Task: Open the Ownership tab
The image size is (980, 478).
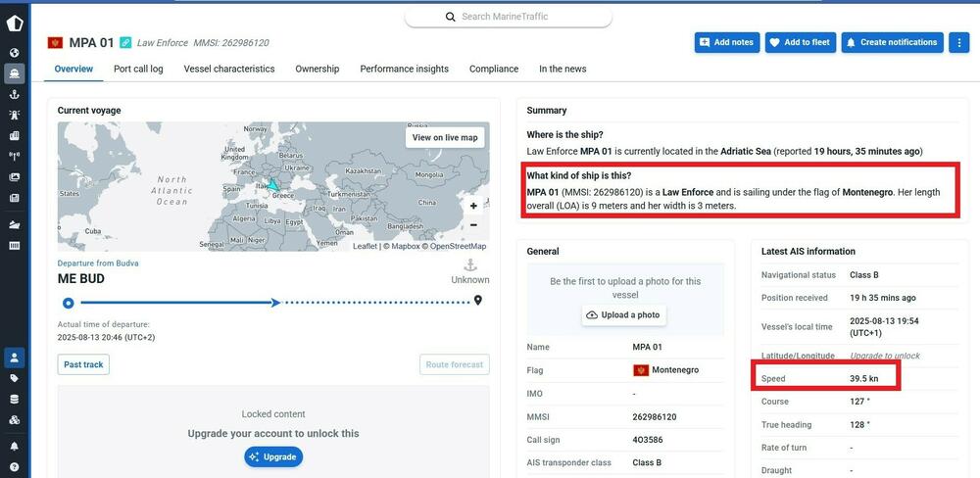Action: (x=318, y=69)
